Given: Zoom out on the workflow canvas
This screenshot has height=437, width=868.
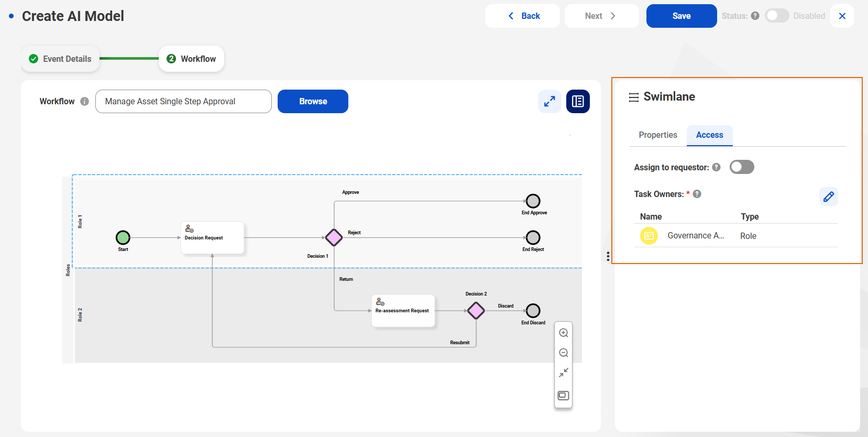Looking at the screenshot, I should (564, 353).
